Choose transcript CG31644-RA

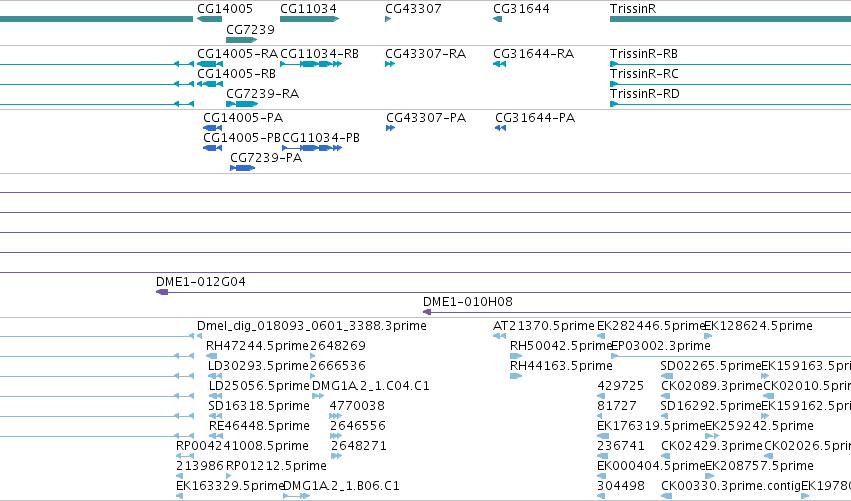pos(534,54)
